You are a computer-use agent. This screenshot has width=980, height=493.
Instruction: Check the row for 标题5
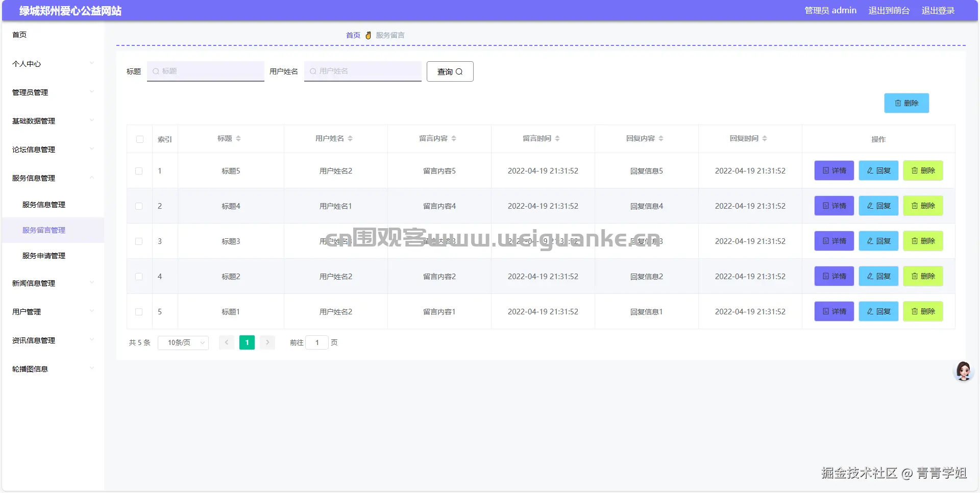tap(139, 171)
